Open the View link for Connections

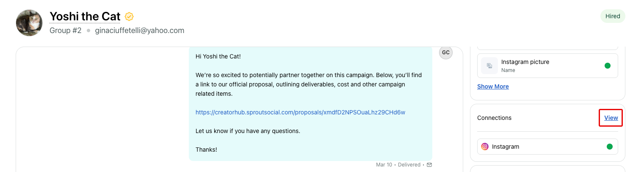pos(611,118)
